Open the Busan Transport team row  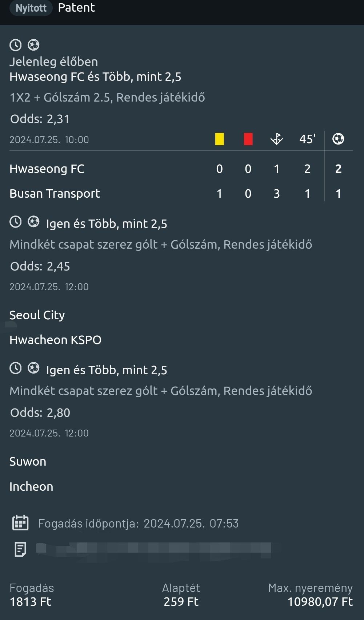tap(55, 194)
